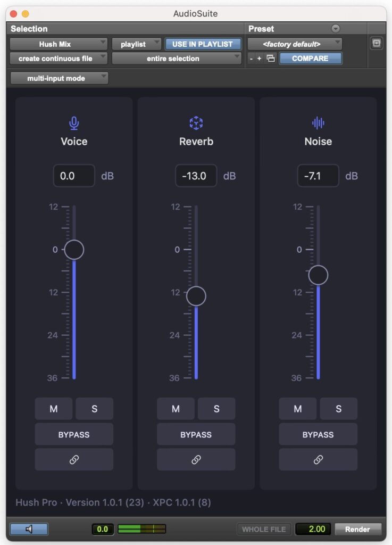Viewport: 392px width, 545px height.
Task: Click the copy settings icon beside plus
Action: (271, 59)
